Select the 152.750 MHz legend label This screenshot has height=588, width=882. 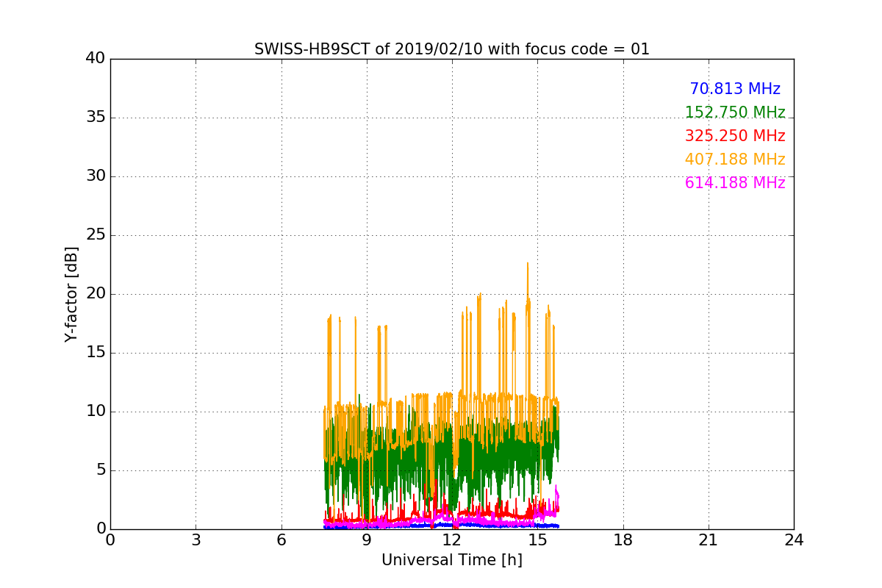[x=735, y=112]
